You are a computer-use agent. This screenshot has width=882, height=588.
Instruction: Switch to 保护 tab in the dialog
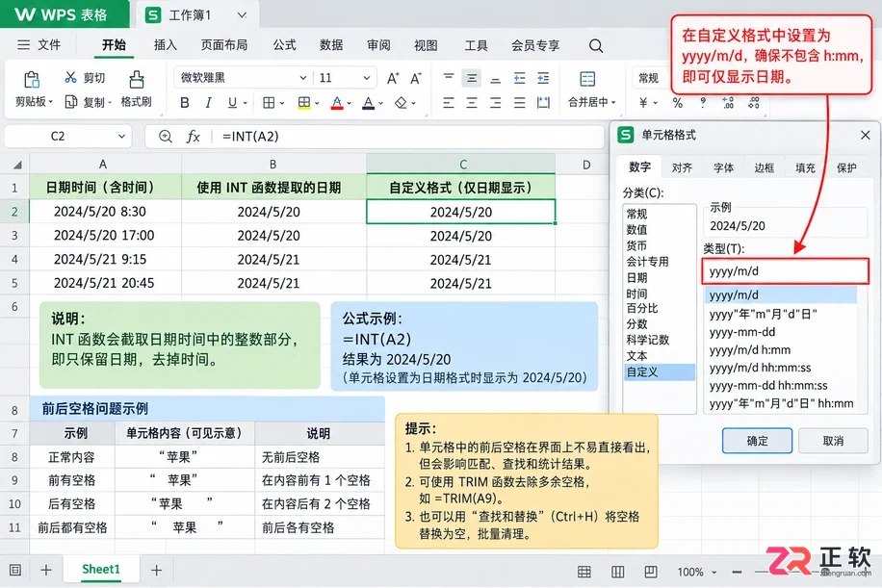click(846, 167)
